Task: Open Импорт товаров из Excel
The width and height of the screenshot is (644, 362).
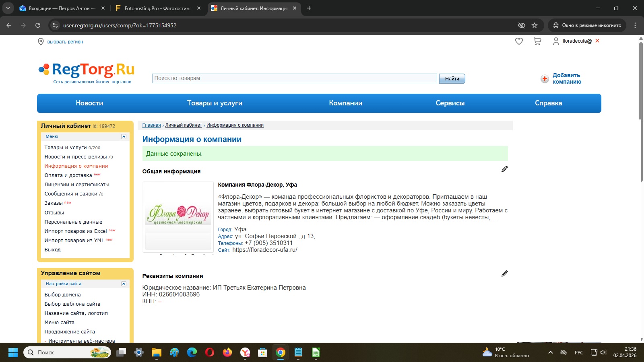Action: tap(76, 231)
